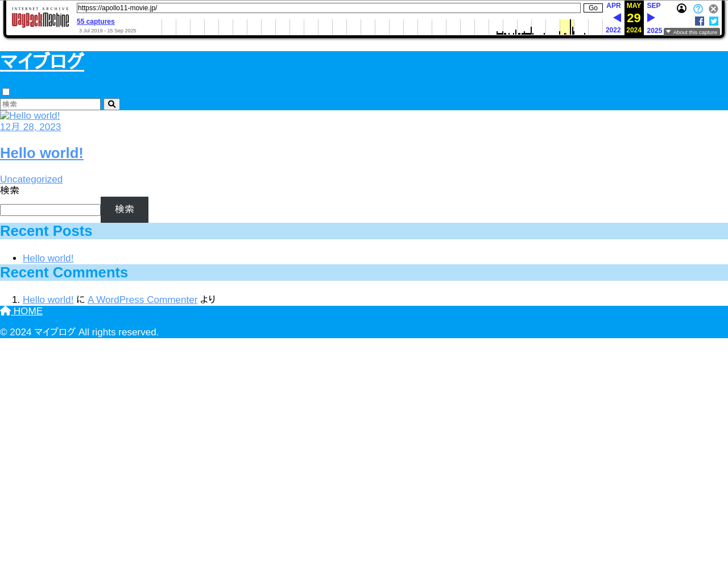Share capture via Twitter icon
728x582 pixels.
(x=714, y=21)
